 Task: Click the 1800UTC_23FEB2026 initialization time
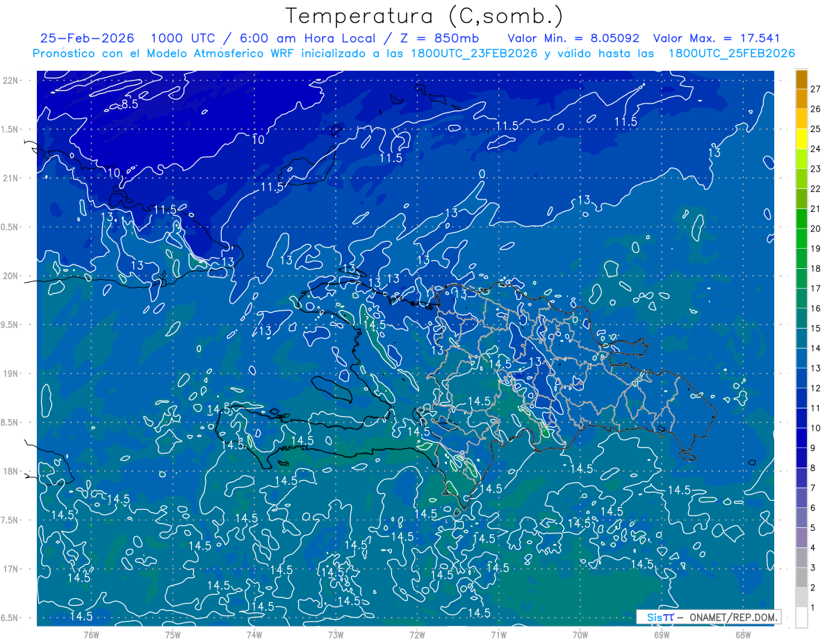click(473, 53)
